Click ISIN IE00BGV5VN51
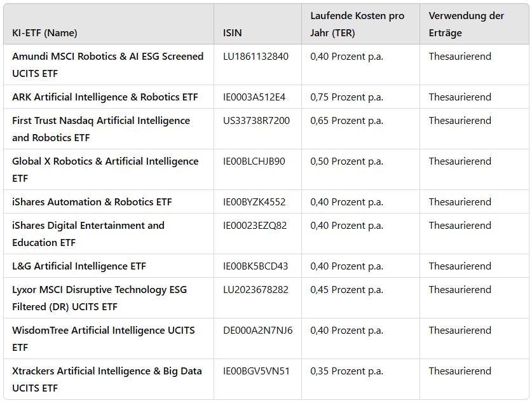Image resolution: width=532 pixels, height=403 pixels. [x=256, y=371]
